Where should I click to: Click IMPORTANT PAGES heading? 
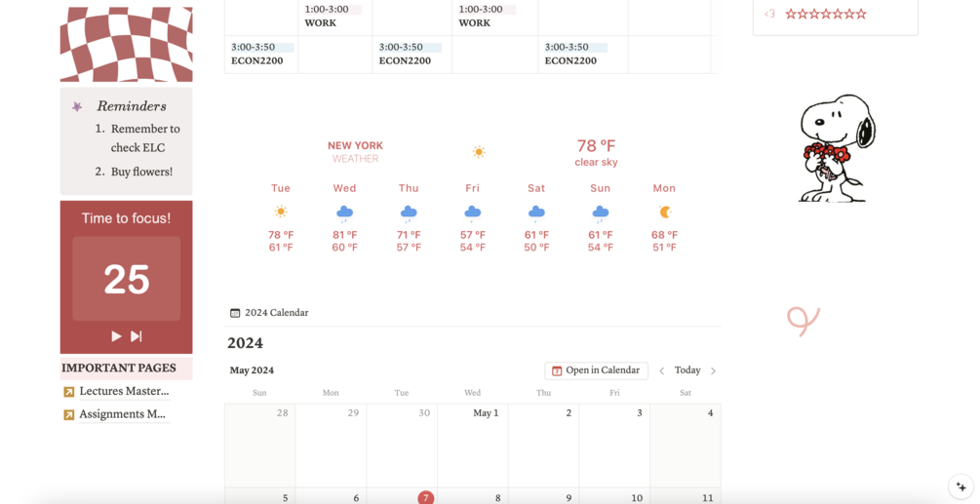pyautogui.click(x=119, y=368)
